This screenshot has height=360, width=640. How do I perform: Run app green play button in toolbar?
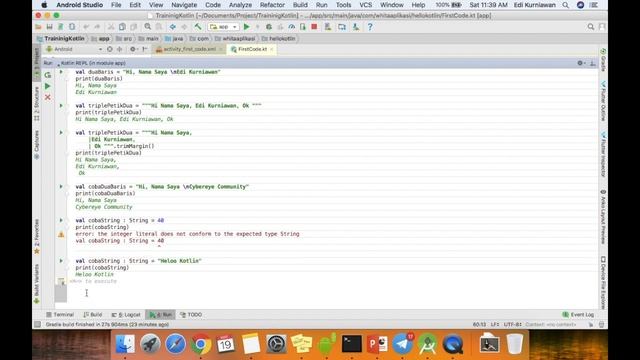pos(247,27)
